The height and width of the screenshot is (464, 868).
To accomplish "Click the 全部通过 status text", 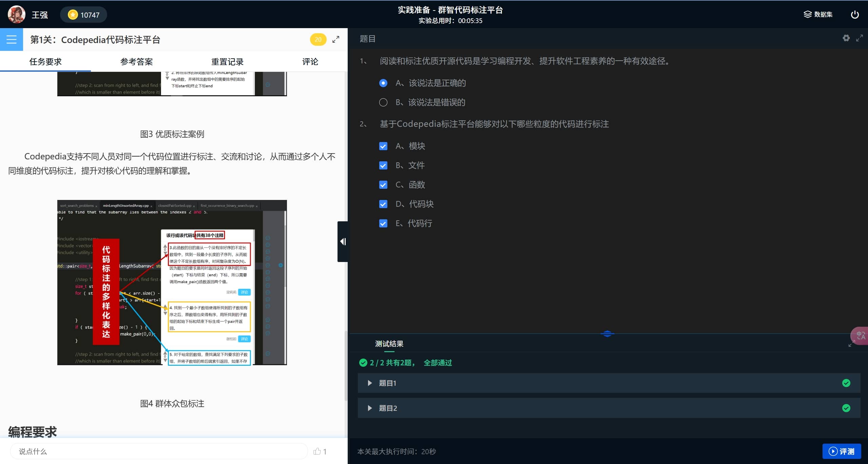I will click(x=438, y=363).
